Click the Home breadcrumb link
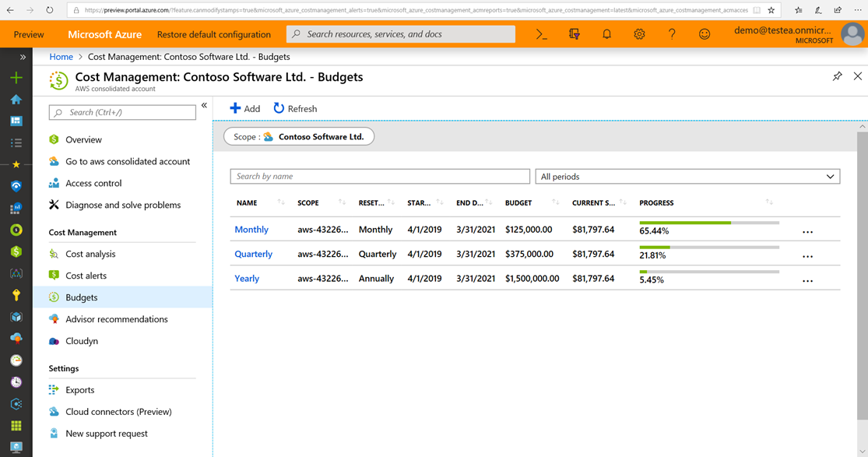This screenshot has height=457, width=868. (61, 57)
